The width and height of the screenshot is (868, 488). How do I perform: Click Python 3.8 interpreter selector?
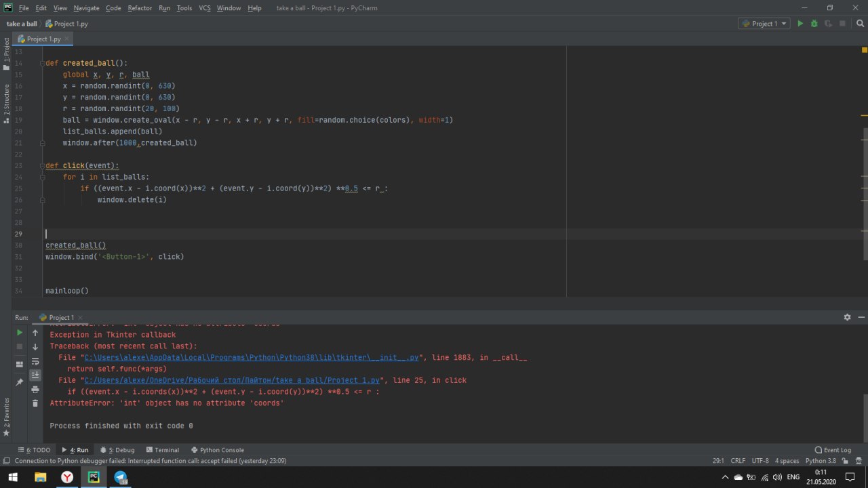(821, 461)
